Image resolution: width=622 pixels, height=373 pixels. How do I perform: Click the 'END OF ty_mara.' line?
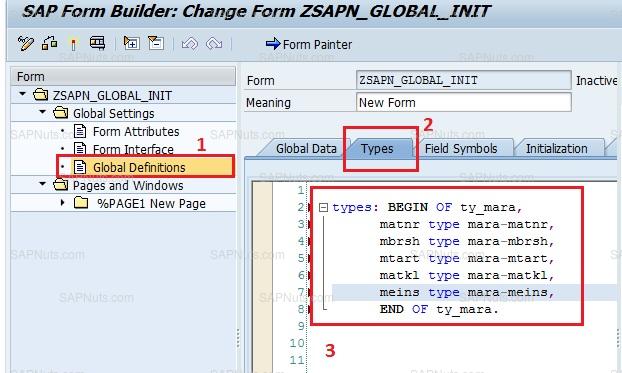click(439, 310)
